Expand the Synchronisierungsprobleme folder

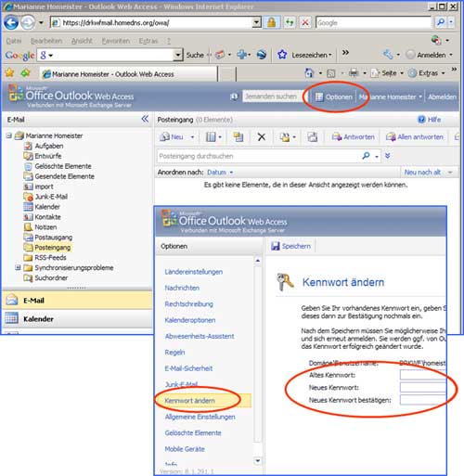pyautogui.click(x=18, y=267)
